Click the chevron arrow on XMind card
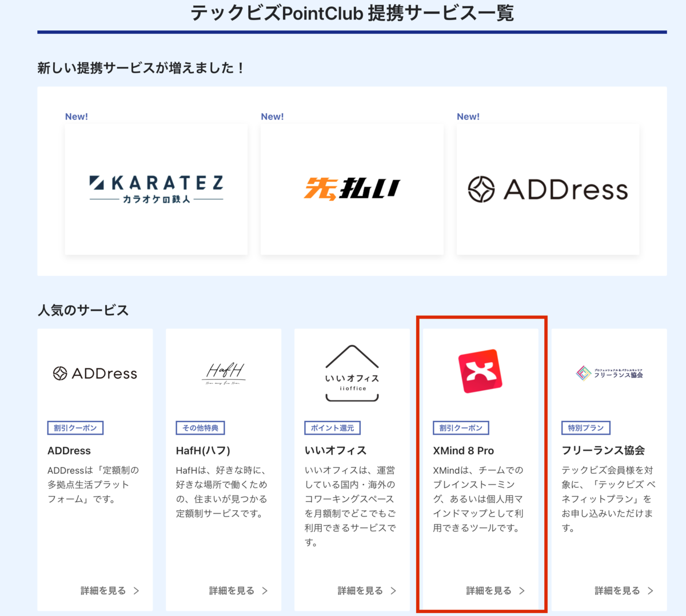The width and height of the screenshot is (686, 616). coord(522,591)
